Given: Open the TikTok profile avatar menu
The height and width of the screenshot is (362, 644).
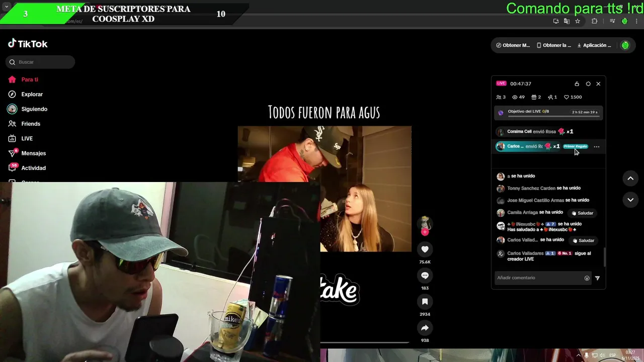Looking at the screenshot, I should pyautogui.click(x=625, y=45).
